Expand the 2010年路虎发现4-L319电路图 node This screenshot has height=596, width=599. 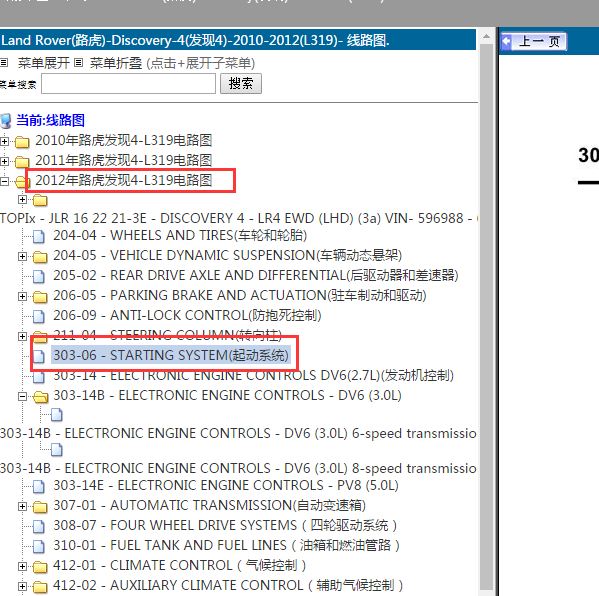point(4,141)
